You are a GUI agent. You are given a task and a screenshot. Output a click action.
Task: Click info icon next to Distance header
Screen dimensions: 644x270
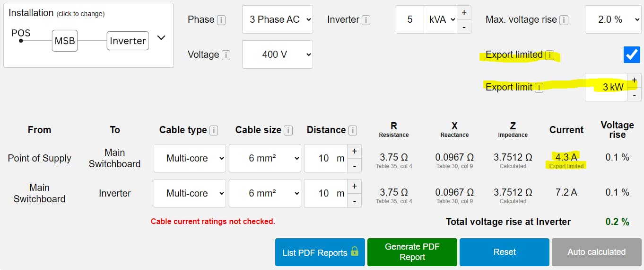click(x=352, y=130)
